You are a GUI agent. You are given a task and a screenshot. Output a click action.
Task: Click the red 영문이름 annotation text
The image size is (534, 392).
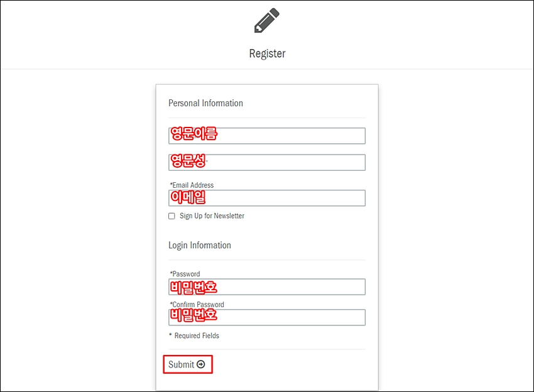point(193,134)
